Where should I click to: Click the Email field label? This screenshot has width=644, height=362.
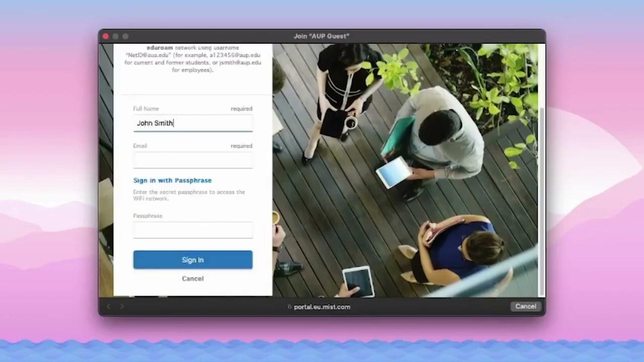coord(140,146)
